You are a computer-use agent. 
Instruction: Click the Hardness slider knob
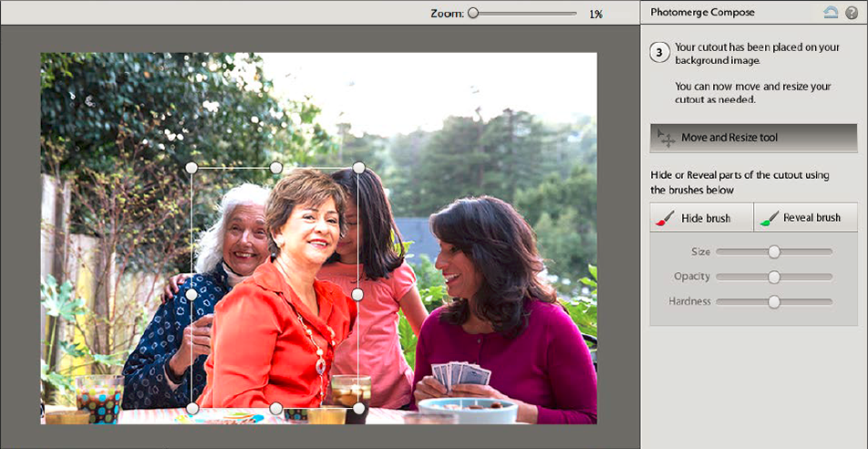774,301
